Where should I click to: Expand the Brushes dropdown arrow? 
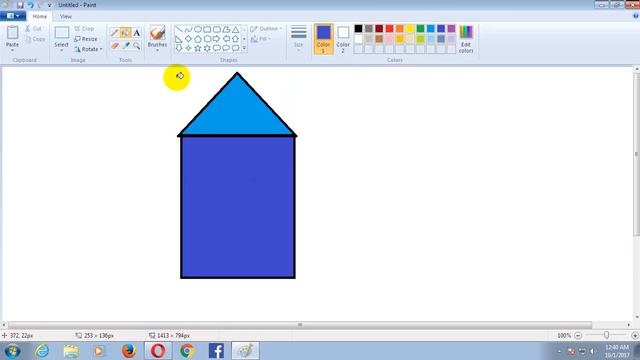(157, 50)
